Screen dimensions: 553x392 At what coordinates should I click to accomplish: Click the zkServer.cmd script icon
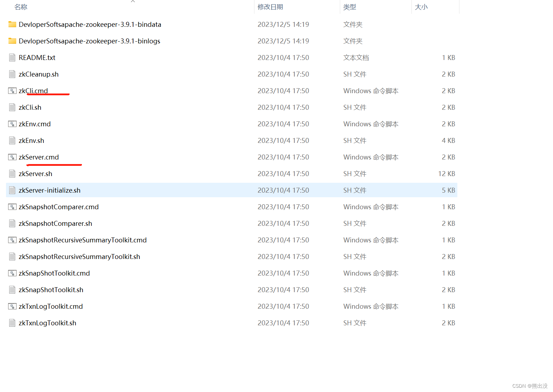[x=12, y=157]
